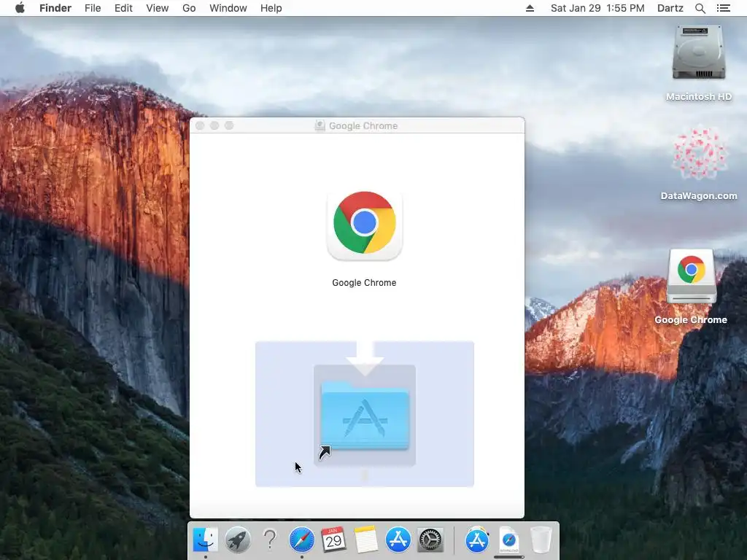Screen dimensions: 747x560
Task: Click the "Macintosh HD" desktop label
Action: click(699, 97)
